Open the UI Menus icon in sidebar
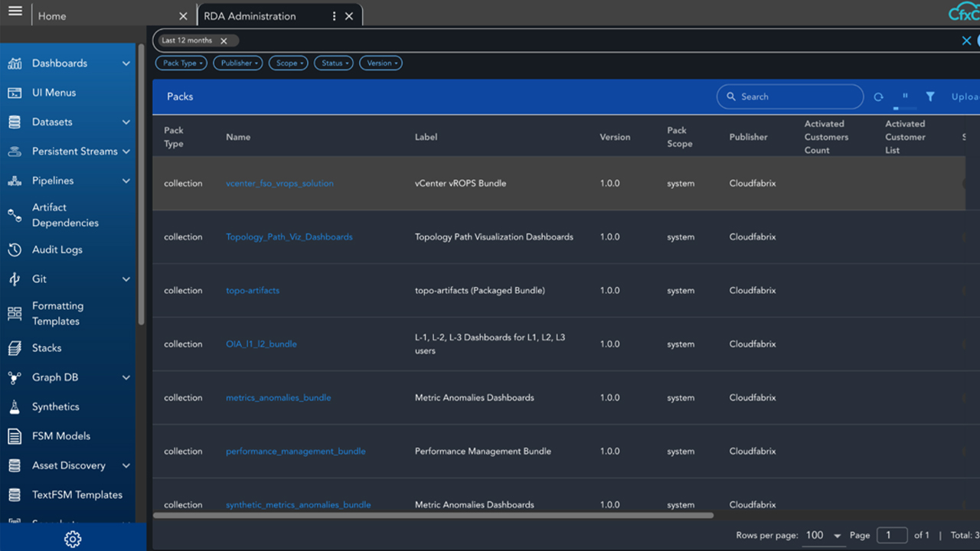980x551 pixels. 15,93
